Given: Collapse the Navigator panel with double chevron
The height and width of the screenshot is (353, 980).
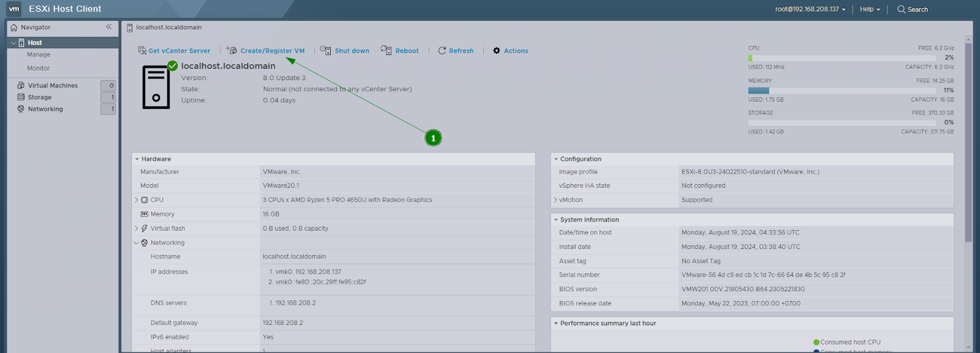Looking at the screenshot, I should pos(109,27).
